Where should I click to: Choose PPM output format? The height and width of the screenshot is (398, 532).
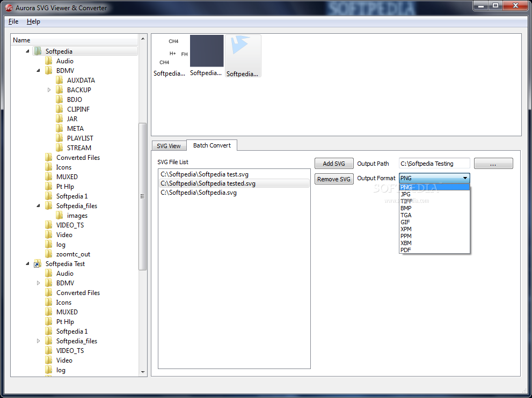[x=434, y=236]
